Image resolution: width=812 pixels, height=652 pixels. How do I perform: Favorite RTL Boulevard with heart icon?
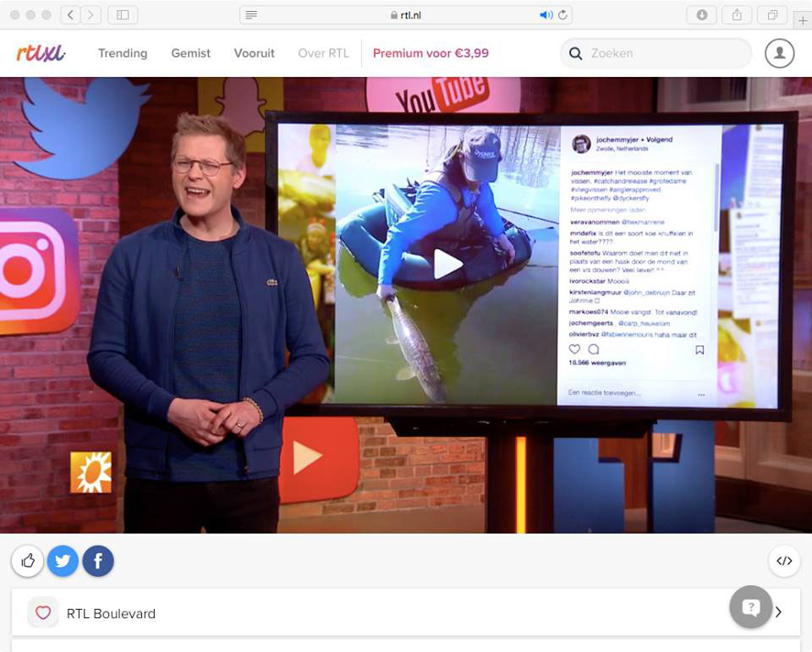pyautogui.click(x=43, y=613)
